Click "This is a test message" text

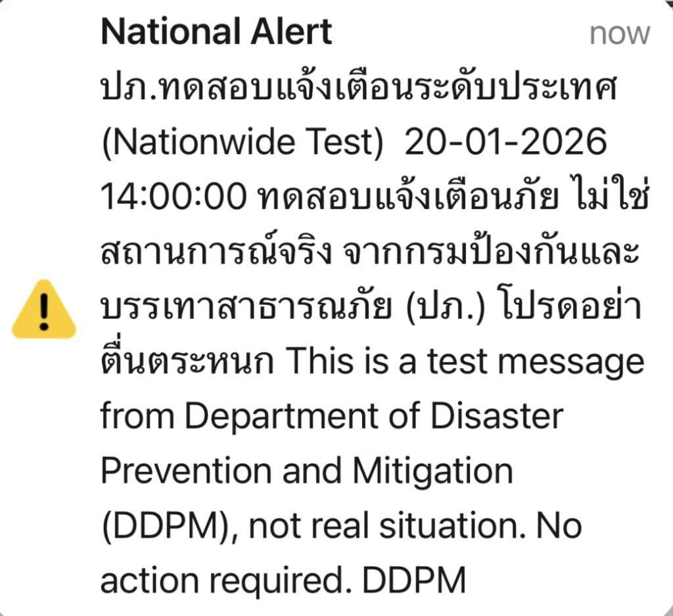pyautogui.click(x=466, y=362)
